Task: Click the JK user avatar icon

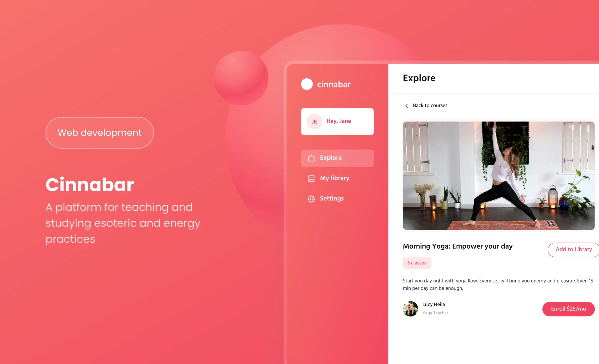Action: click(314, 122)
